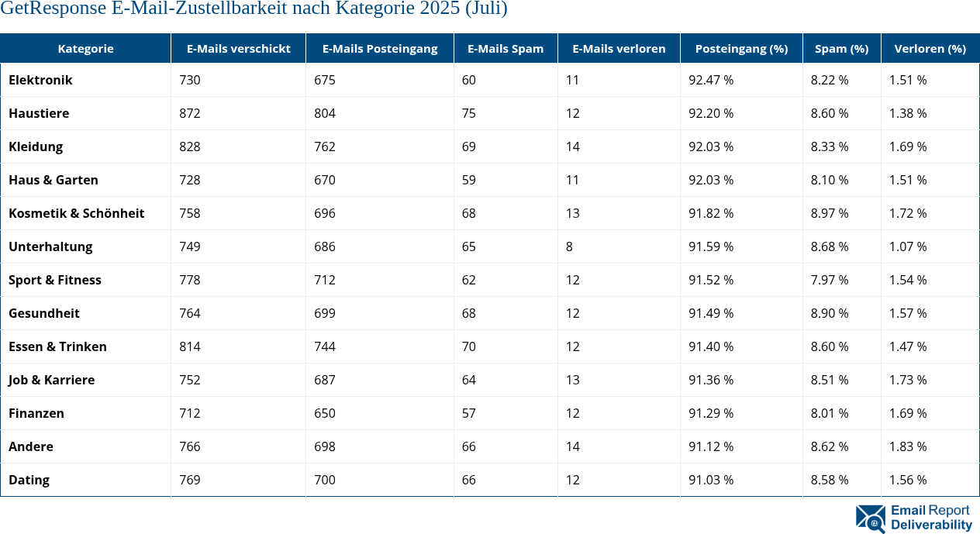This screenshot has width=980, height=534.
Task: Click the 57 spam value for Finanzen
Action: tap(469, 413)
